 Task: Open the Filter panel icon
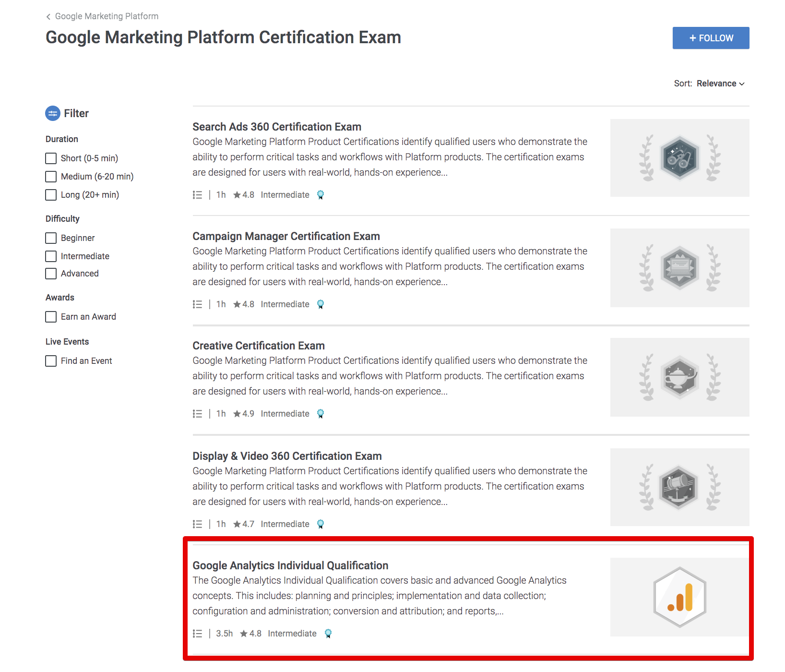(x=53, y=113)
